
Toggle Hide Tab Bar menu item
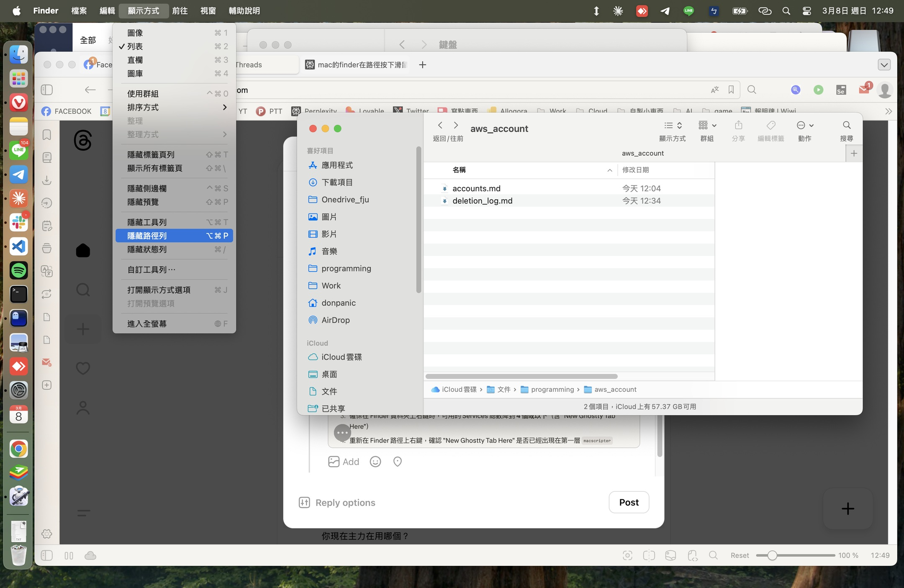pyautogui.click(x=174, y=154)
